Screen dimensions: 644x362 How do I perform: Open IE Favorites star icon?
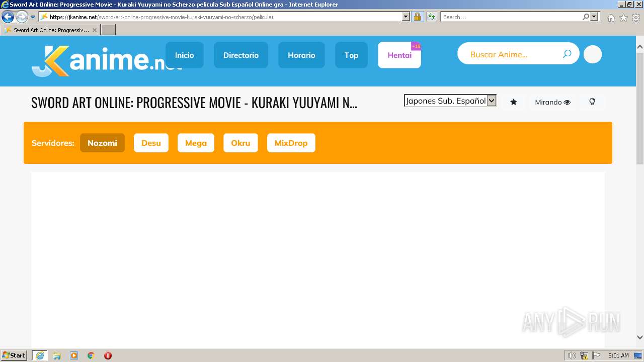point(623,18)
